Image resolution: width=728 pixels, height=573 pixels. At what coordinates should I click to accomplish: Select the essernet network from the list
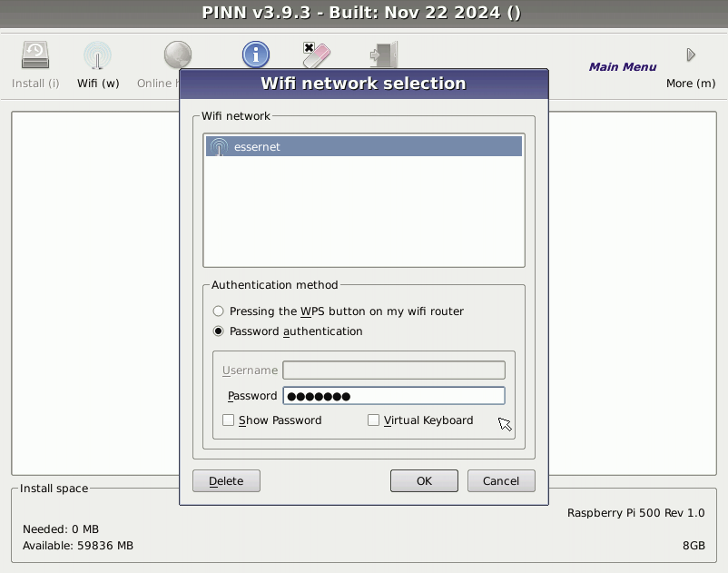363,145
